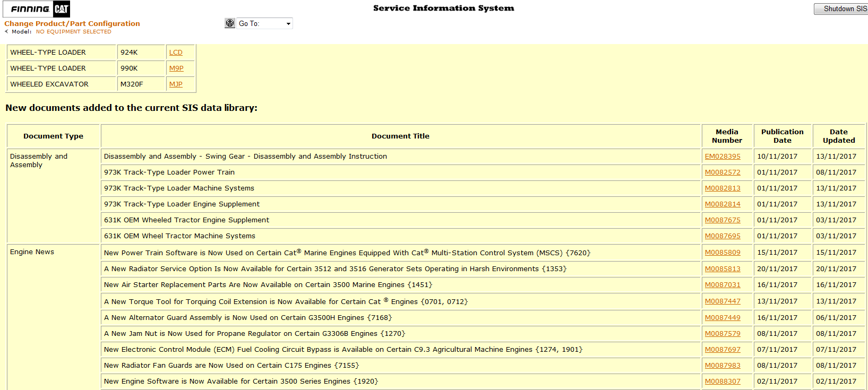
Task: Open the Go To dropdown
Action: tap(264, 23)
